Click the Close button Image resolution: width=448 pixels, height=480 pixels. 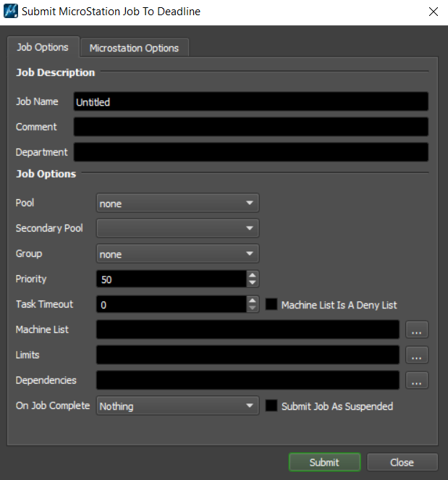[402, 462]
